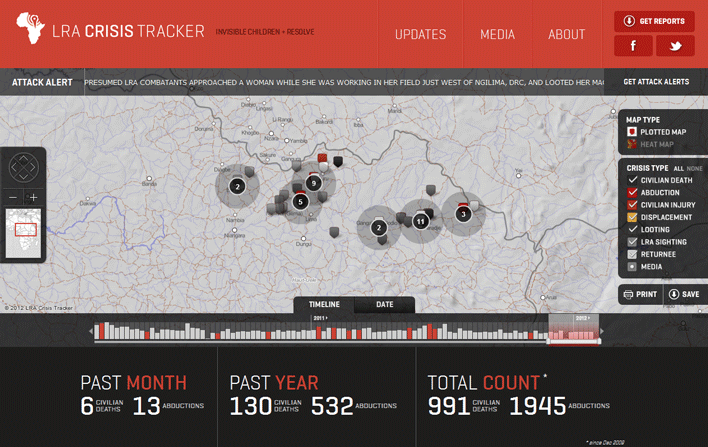Toggle Abduction checkbox
This screenshot has width=708, height=447.
pos(632,192)
